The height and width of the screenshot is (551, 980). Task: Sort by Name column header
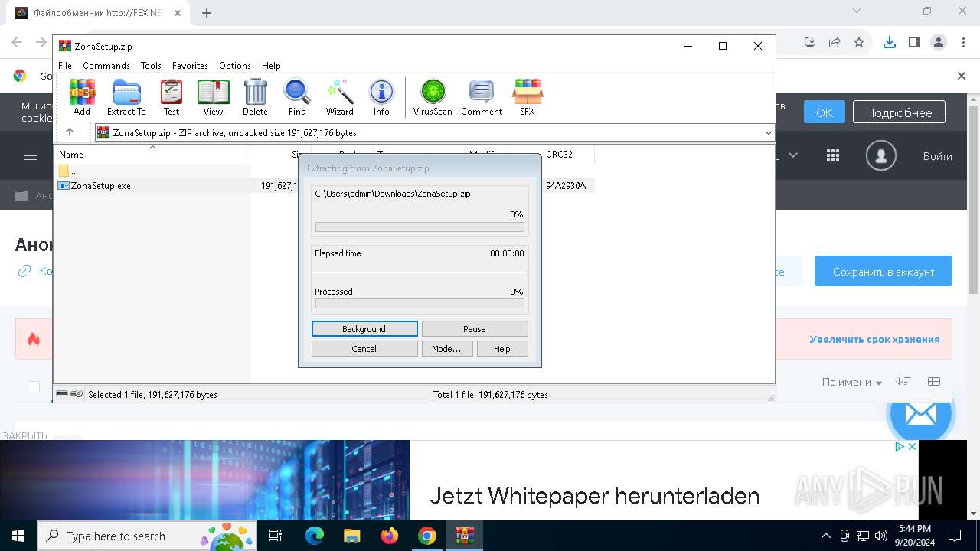153,155
